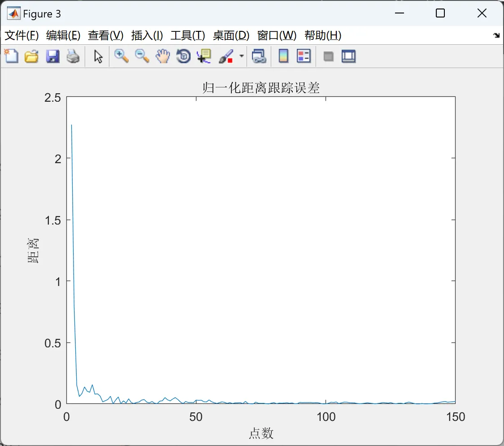The width and height of the screenshot is (504, 446).
Task: Open the 工具(T) menu
Action: [x=188, y=35]
